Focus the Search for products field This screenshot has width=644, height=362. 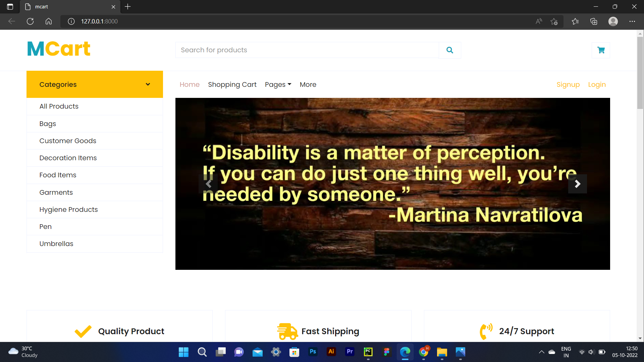point(307,50)
